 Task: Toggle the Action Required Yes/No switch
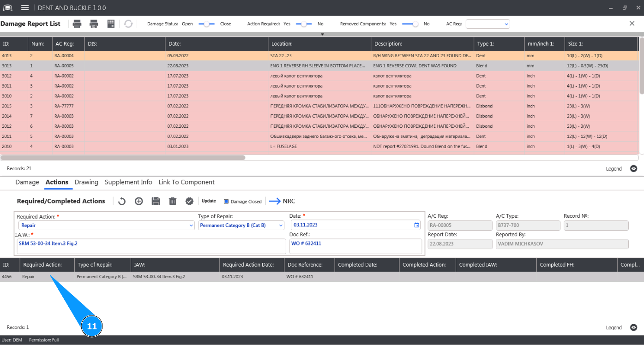point(304,24)
